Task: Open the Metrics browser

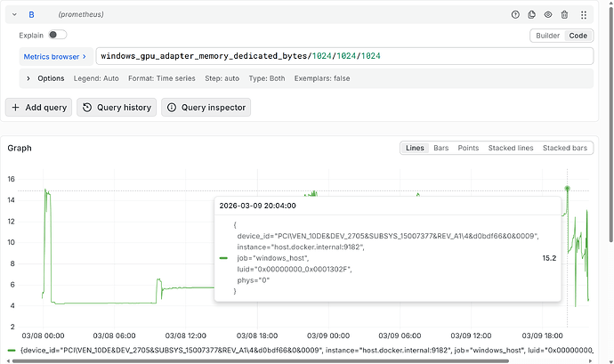Action: pyautogui.click(x=55, y=56)
